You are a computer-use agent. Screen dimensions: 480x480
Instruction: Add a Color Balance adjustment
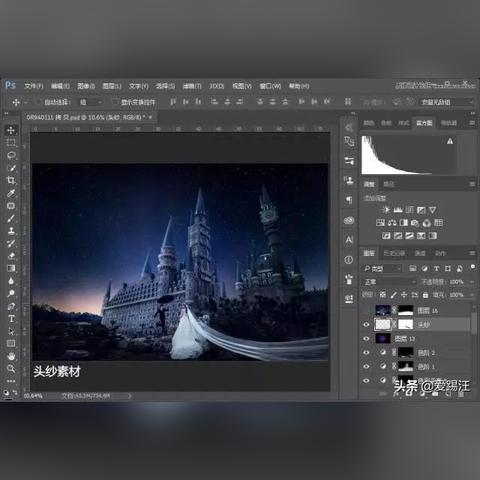click(x=392, y=223)
